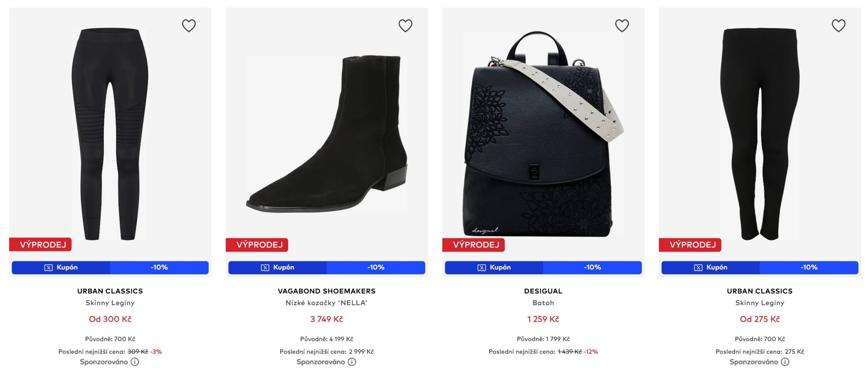868x375 pixels.
Task: Toggle the wishlist heart on the 275 Kč leggings
Action: [x=838, y=25]
